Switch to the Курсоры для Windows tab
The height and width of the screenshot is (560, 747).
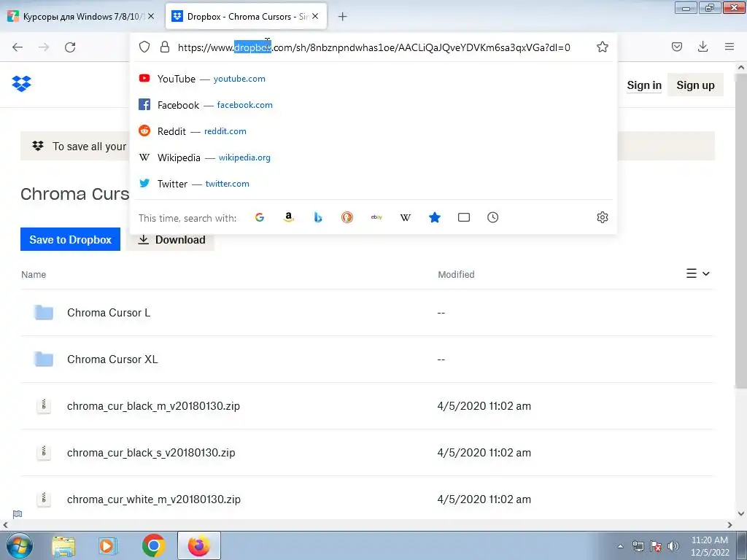(80, 17)
